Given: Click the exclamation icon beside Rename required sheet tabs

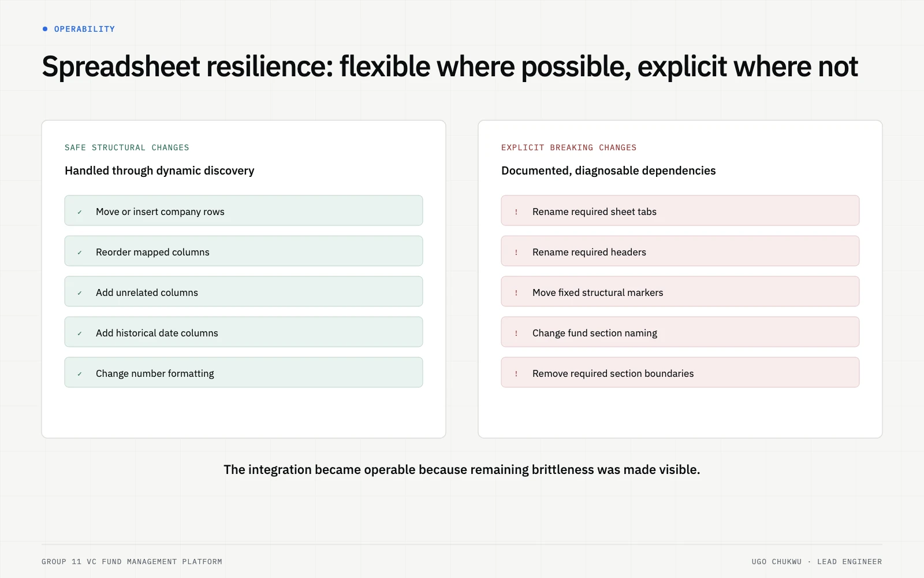Looking at the screenshot, I should [516, 212].
